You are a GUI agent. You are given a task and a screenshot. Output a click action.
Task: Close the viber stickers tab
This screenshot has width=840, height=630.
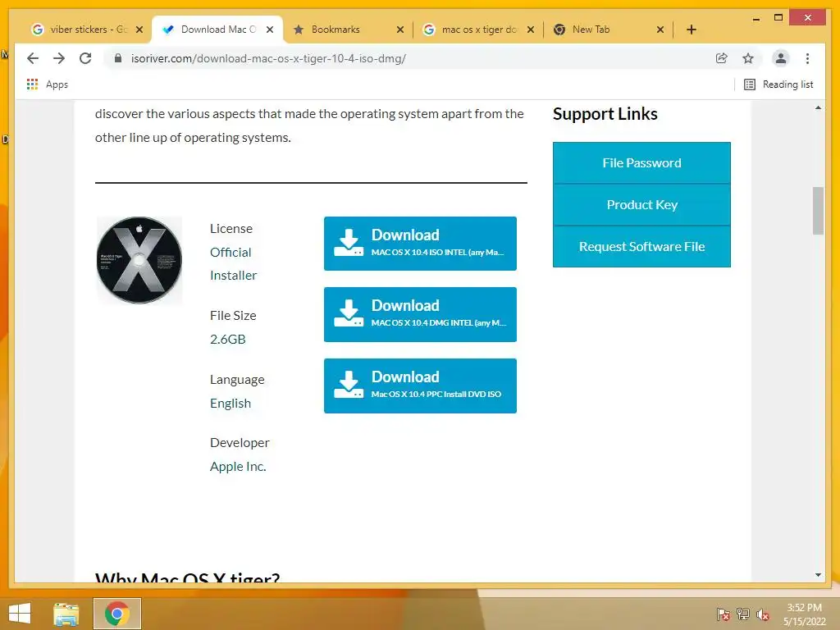point(139,30)
